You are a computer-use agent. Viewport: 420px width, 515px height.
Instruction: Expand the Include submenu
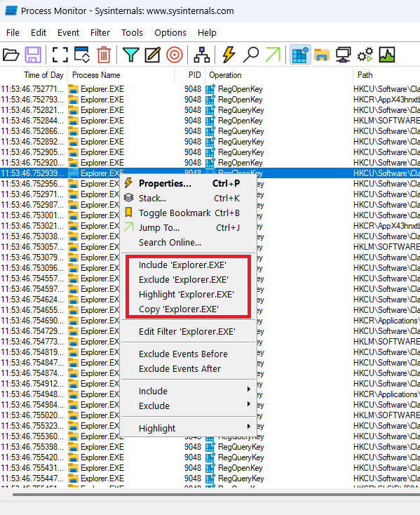pos(189,392)
